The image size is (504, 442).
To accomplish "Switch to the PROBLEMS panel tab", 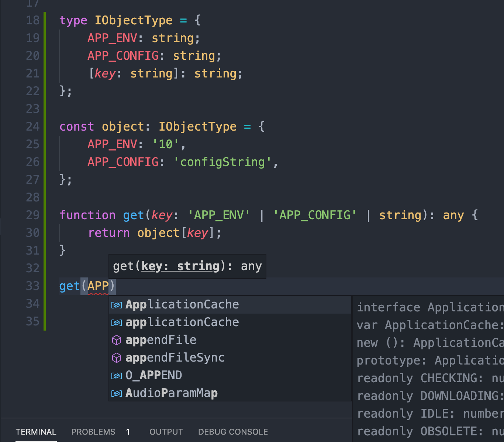I will point(93,432).
